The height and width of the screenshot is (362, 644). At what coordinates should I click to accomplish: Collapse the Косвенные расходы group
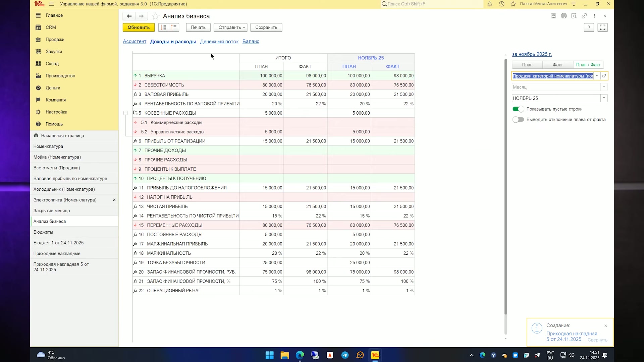point(125,113)
